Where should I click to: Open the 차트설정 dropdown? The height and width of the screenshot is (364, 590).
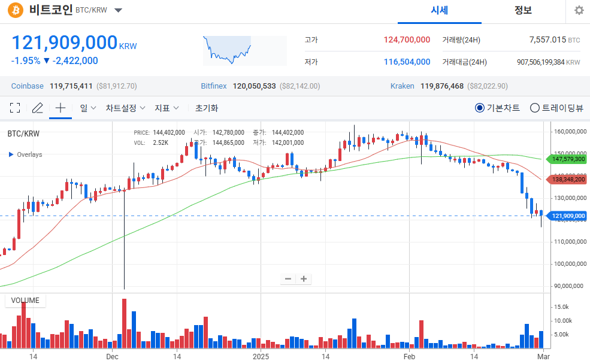(x=123, y=108)
